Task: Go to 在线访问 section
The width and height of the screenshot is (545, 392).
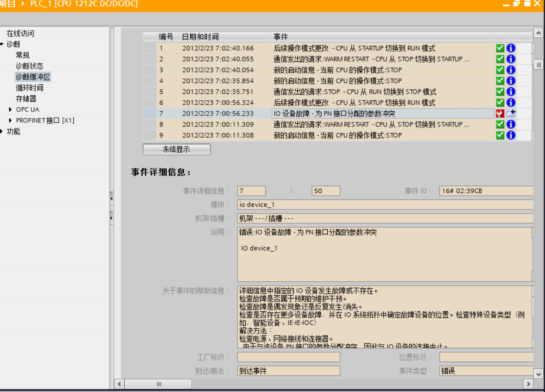Action: (20, 33)
